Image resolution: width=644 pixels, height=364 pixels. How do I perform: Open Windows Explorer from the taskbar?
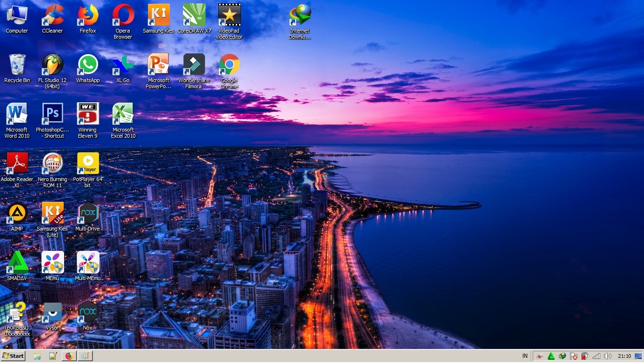point(37,356)
